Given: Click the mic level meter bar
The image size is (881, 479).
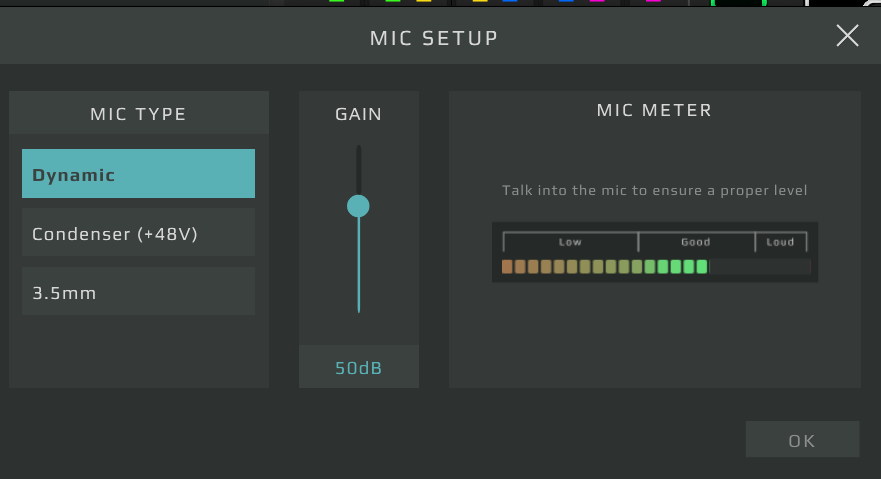Looking at the screenshot, I should [x=655, y=267].
